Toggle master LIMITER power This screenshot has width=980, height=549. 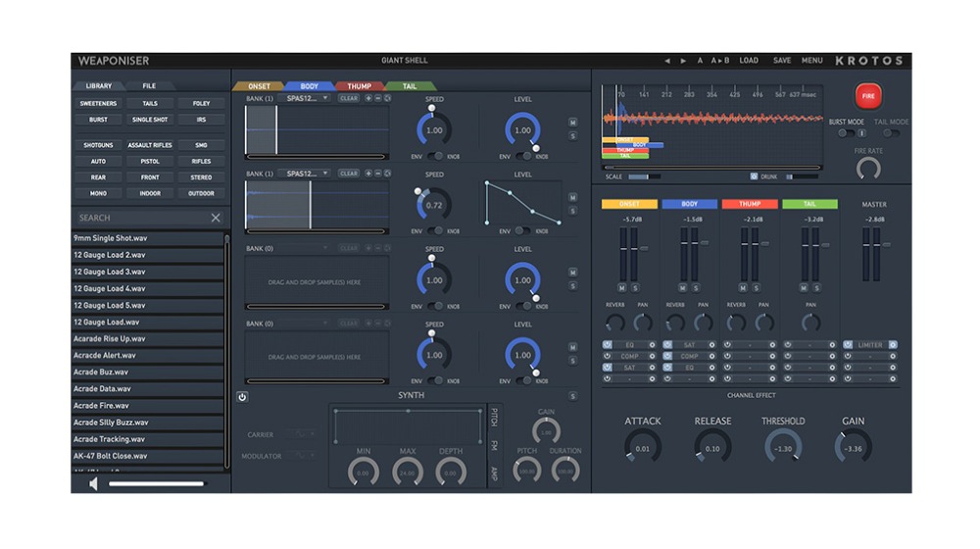point(848,345)
